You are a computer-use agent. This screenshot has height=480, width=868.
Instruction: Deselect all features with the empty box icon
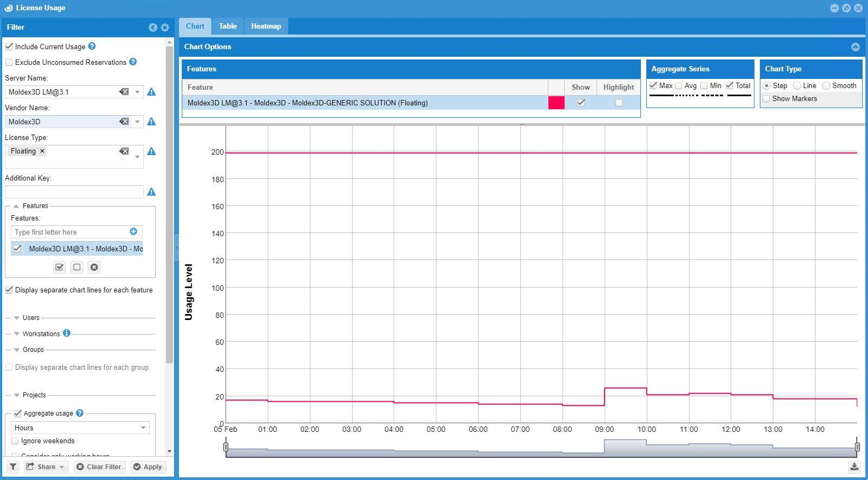coord(77,267)
